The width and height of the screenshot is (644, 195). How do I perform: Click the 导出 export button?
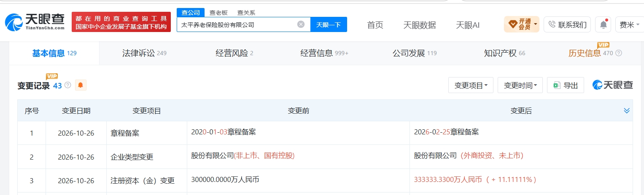[566, 85]
